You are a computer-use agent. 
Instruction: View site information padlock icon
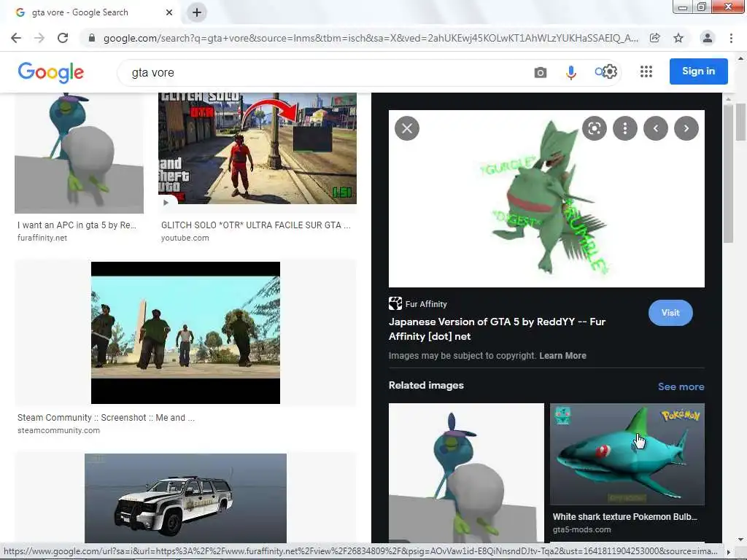92,38
